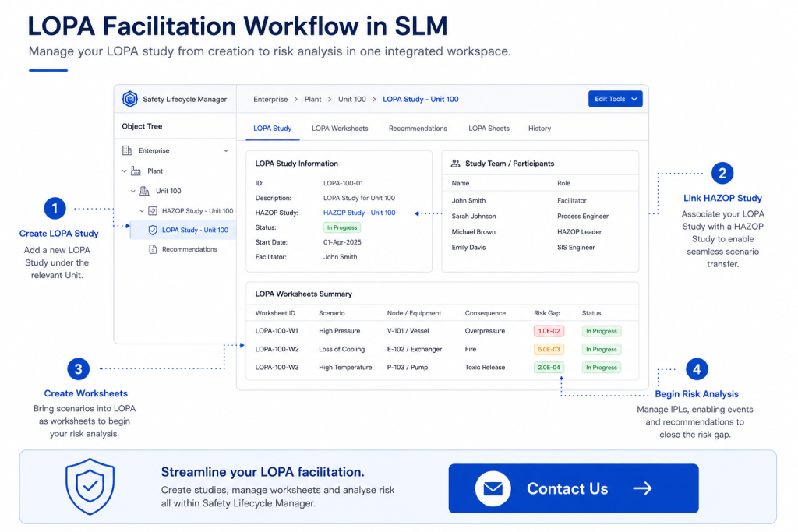Click Emily Davis in Study Team list
The height and width of the screenshot is (532, 798).
pos(468,248)
